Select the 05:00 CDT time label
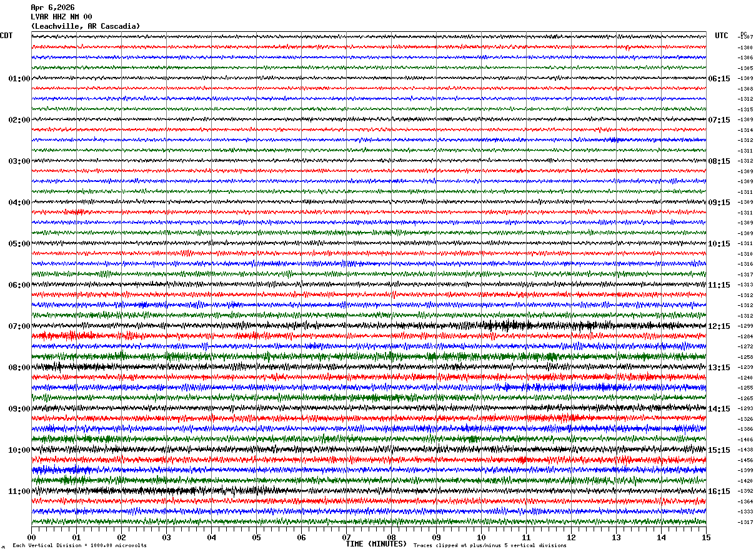This screenshot has width=756, height=554. (x=19, y=244)
